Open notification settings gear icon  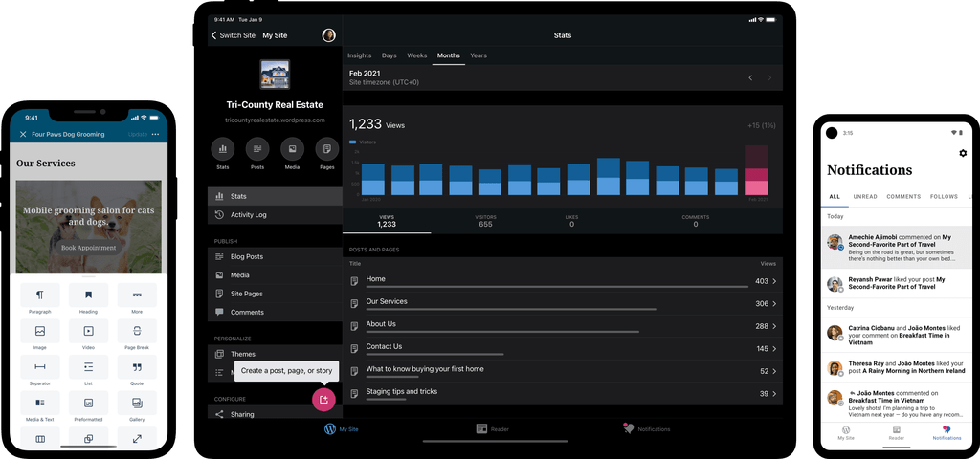click(x=963, y=153)
